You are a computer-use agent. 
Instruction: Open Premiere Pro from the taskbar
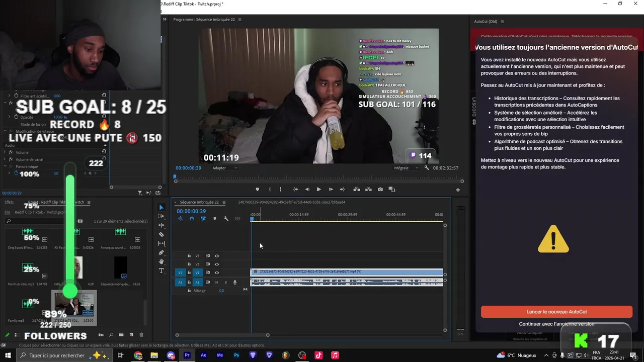click(187, 355)
